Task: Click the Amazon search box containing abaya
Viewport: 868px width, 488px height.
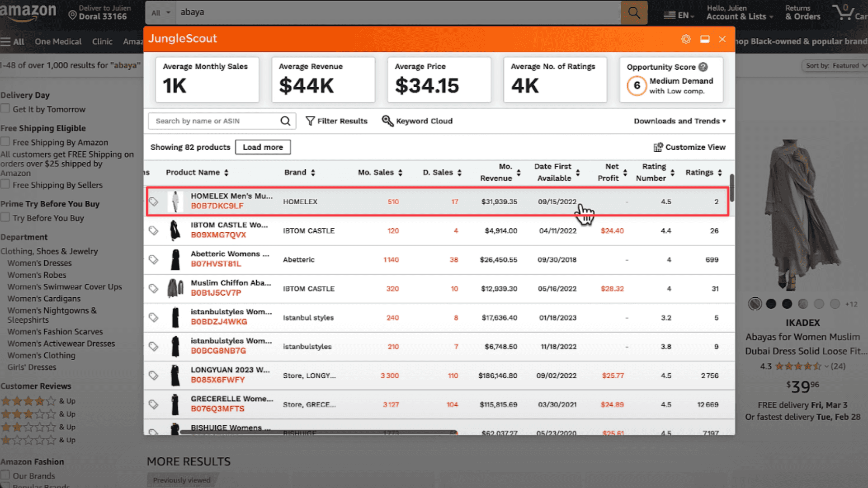Action: pos(398,13)
